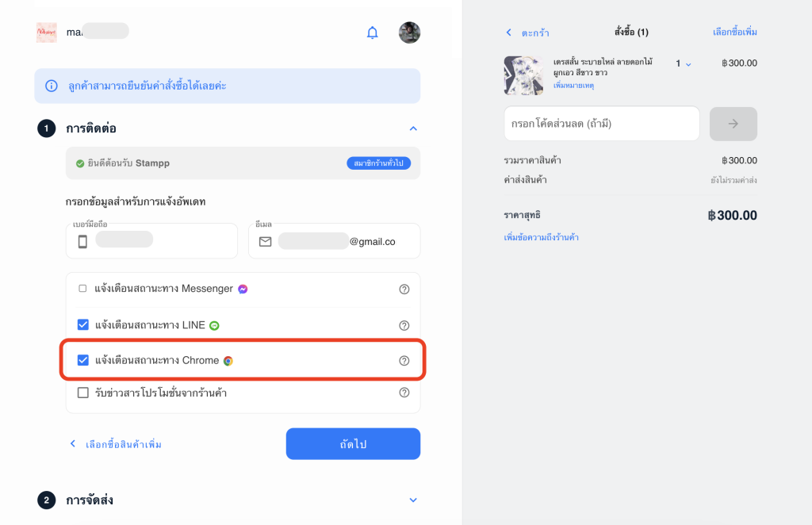Click เลือกซื้อเพิ่ม link at top right
Screen dimensions: 812x525
click(734, 33)
